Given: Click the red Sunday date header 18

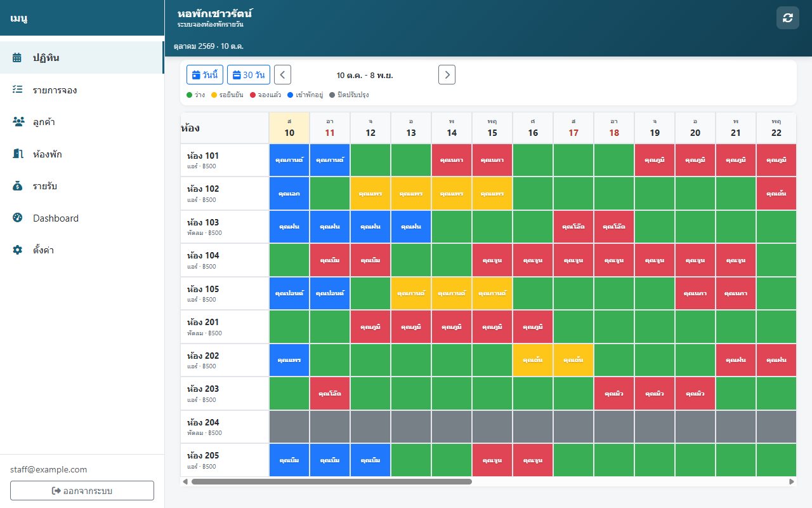Looking at the screenshot, I should click(x=614, y=128).
